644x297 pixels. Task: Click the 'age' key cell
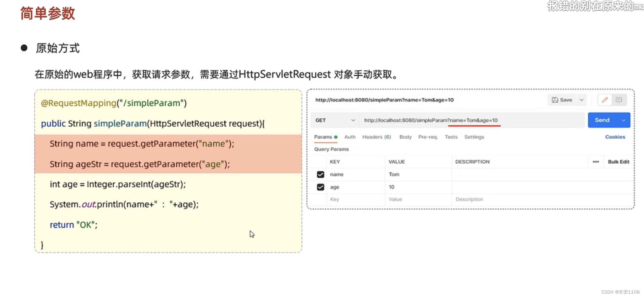pos(356,187)
